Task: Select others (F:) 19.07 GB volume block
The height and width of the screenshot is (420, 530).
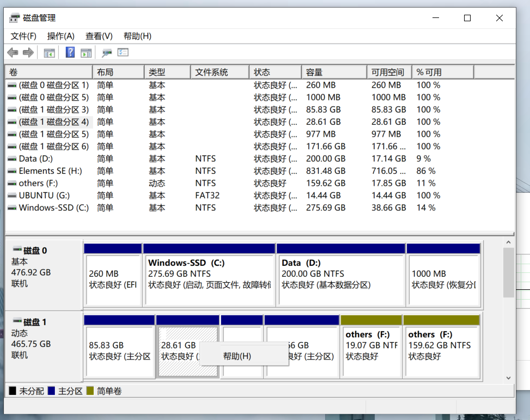Action: tap(371, 346)
